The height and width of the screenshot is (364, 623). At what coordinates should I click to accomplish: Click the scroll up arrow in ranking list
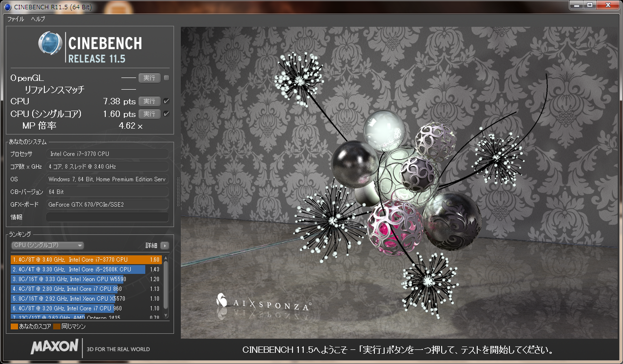[166, 258]
